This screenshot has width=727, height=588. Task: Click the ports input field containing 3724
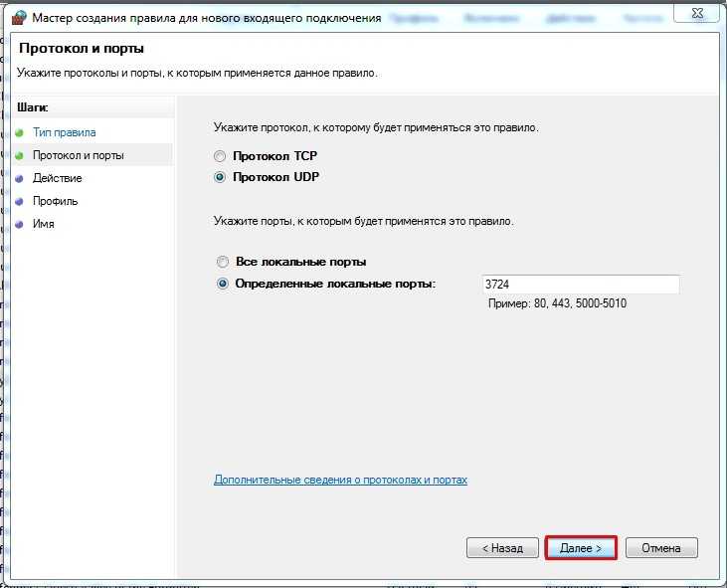point(581,285)
